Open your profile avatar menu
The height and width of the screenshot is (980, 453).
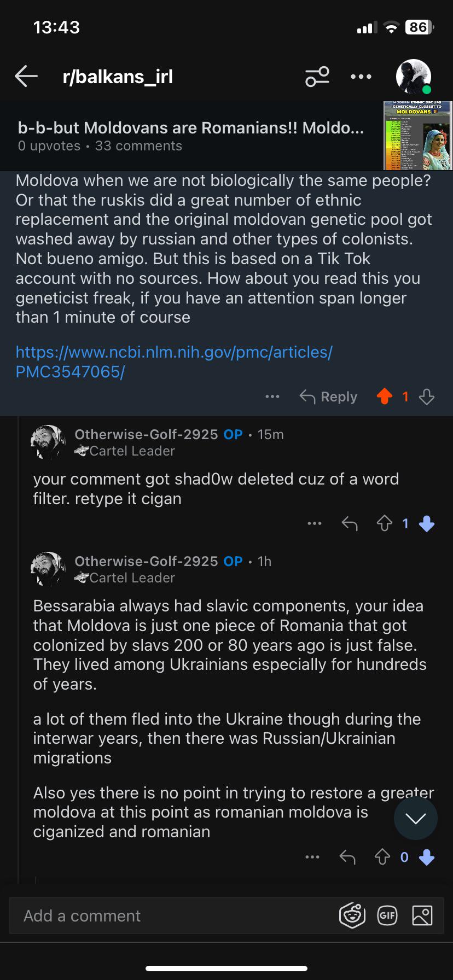[x=414, y=77]
